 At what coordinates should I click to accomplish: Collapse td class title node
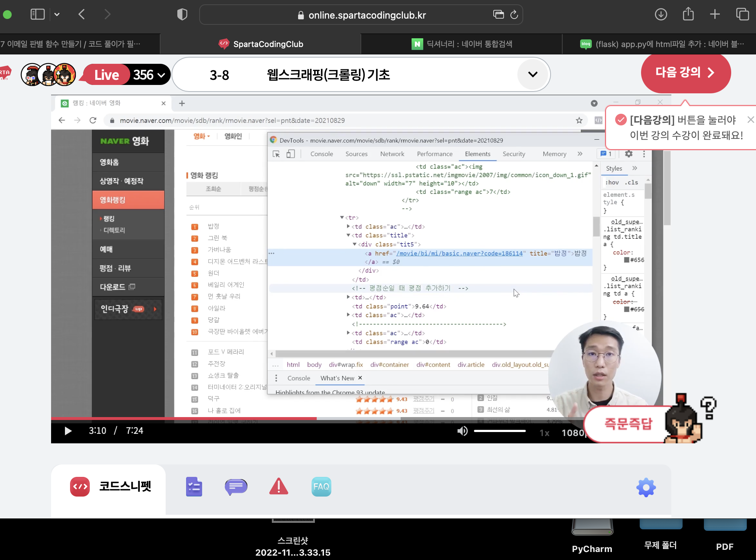348,235
